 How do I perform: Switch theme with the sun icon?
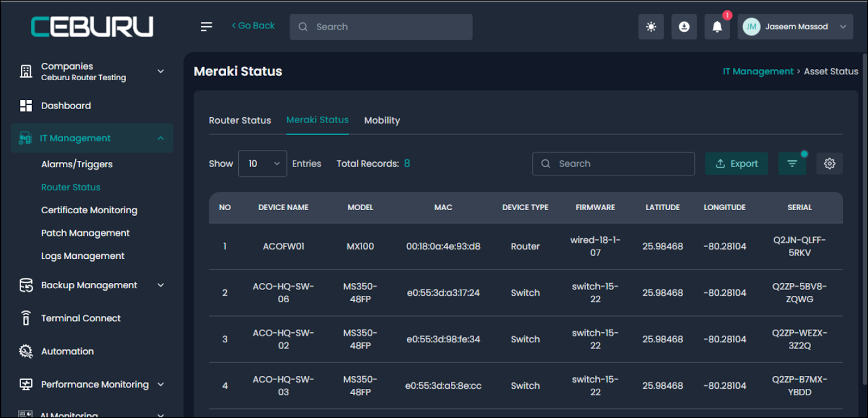pos(651,27)
